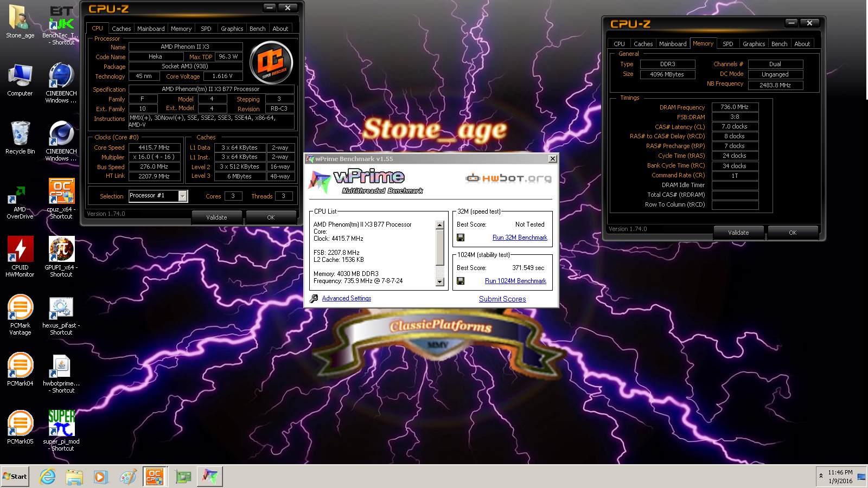Click the action center tray icon
This screenshot has height=488, width=868.
click(861, 477)
